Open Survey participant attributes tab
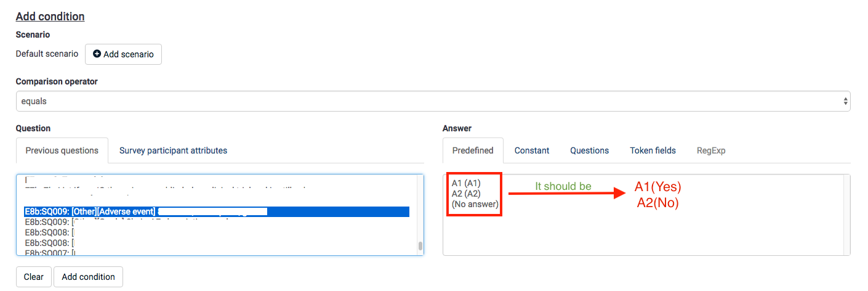 [x=173, y=150]
